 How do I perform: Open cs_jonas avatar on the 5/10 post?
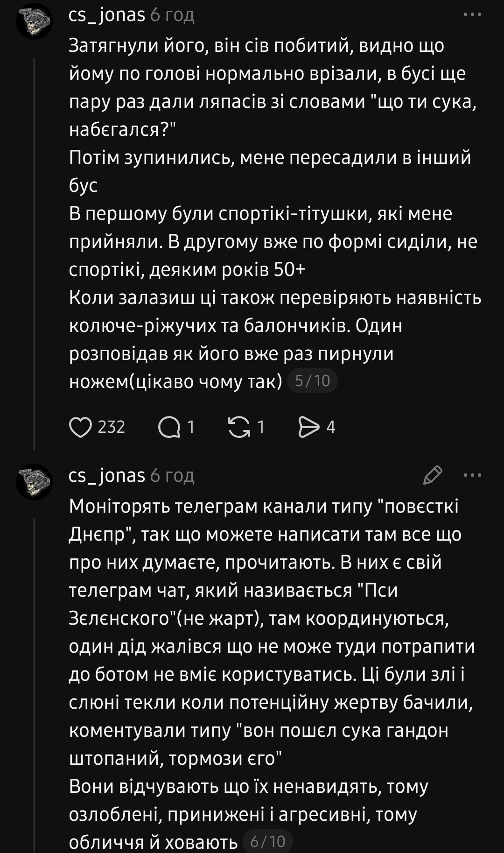pyautogui.click(x=34, y=21)
